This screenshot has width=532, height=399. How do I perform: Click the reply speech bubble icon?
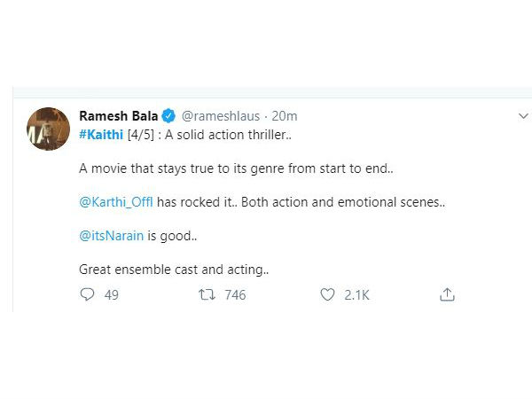(87, 294)
